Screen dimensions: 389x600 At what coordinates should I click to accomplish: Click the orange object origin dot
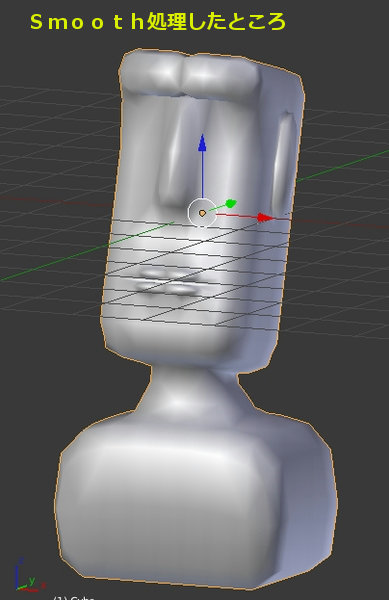point(202,213)
